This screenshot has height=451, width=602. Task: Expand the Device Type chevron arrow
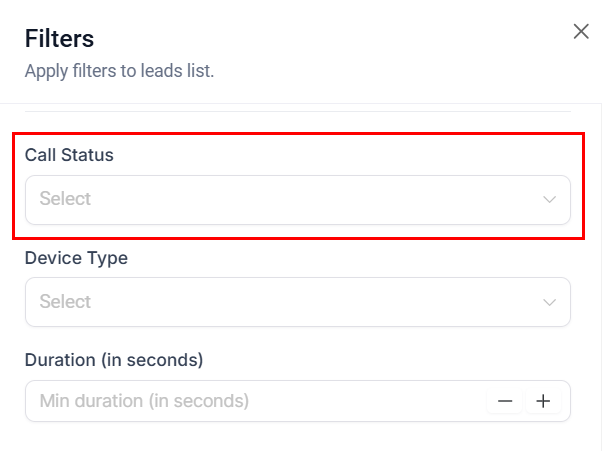(x=549, y=302)
